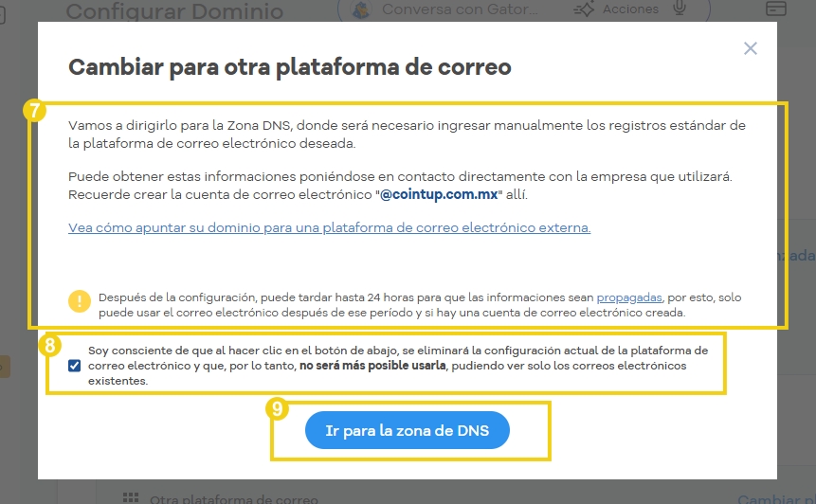
Task: Click the 'Acciones' label in top bar
Action: pyautogui.click(x=631, y=9)
